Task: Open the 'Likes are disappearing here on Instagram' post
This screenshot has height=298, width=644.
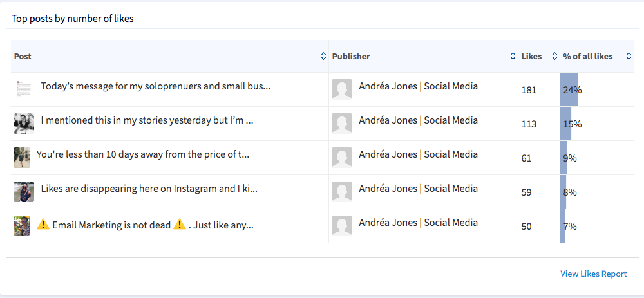Action: (149, 189)
